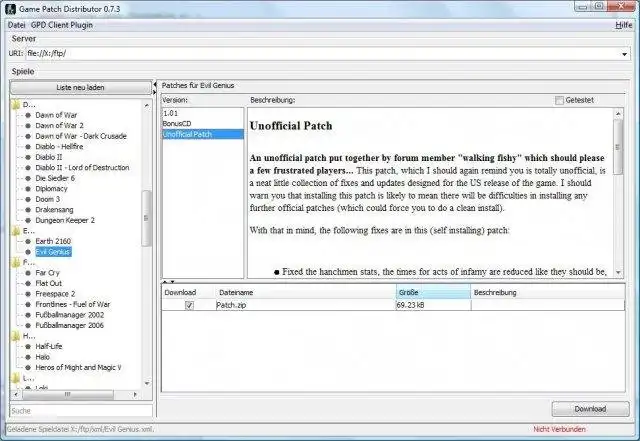Click the Game Patch Distributor title bar icon
This screenshot has width=640, height=441.
click(x=10, y=9)
